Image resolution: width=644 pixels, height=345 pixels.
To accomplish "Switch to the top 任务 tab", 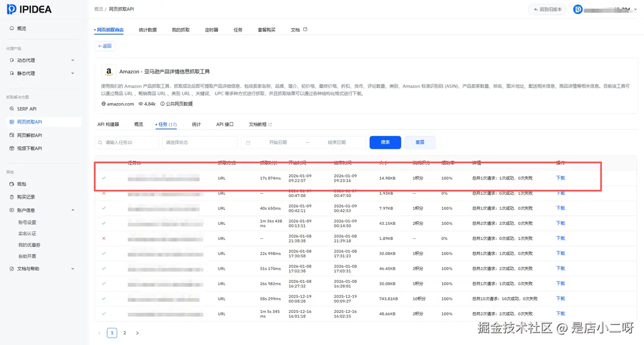I will 238,30.
